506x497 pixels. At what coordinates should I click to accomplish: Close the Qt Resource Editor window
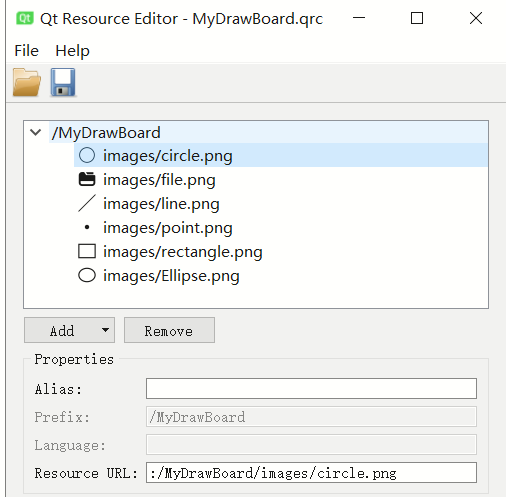tap(476, 18)
